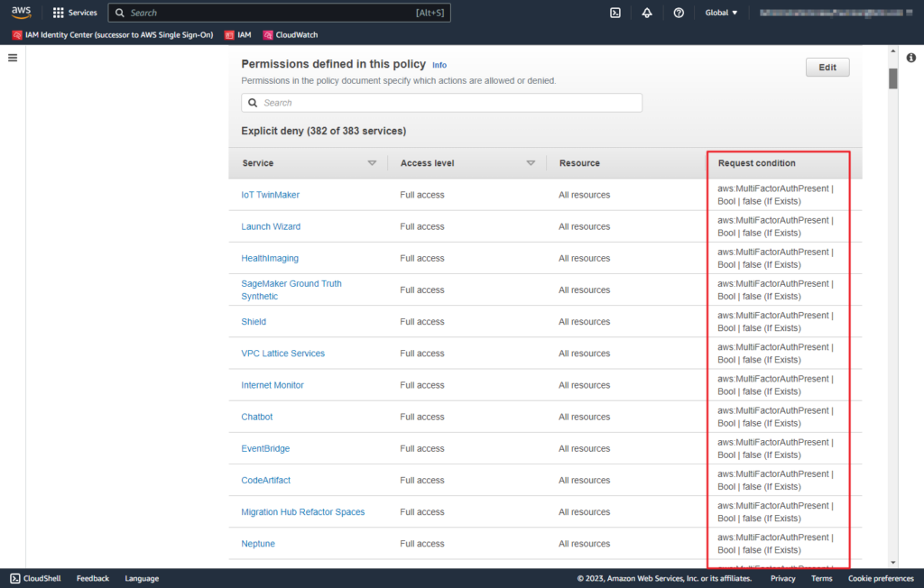Open Language settings in the footer
The image size is (924, 588).
(x=142, y=579)
